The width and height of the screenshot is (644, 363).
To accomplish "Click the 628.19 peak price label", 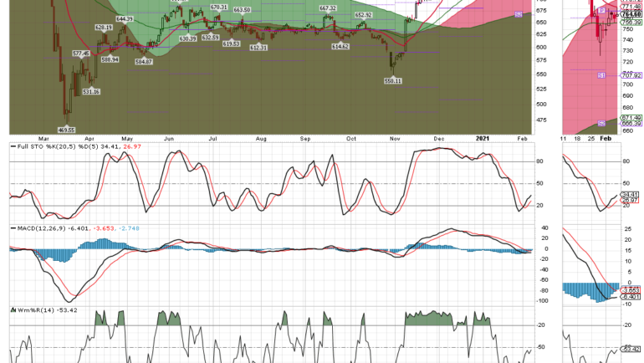I will tap(104, 28).
